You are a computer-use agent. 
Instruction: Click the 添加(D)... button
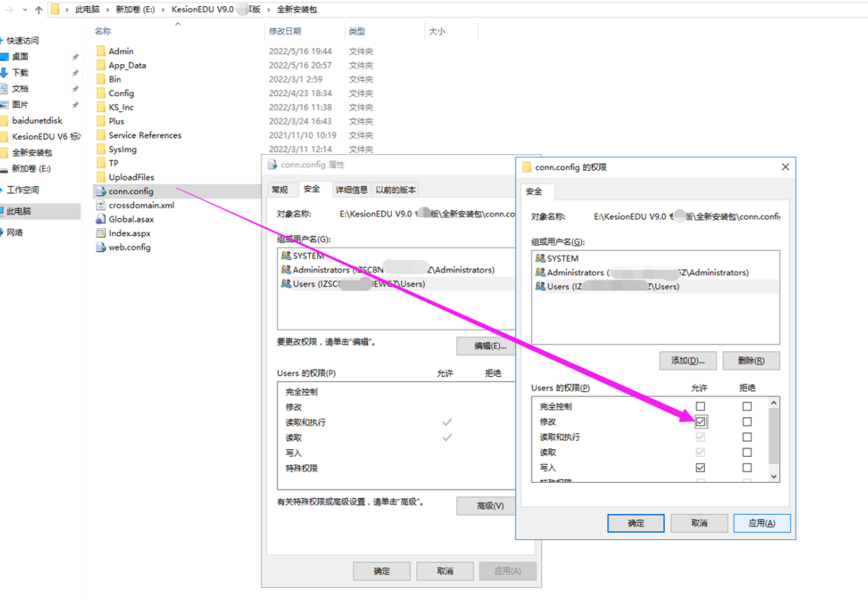point(686,360)
